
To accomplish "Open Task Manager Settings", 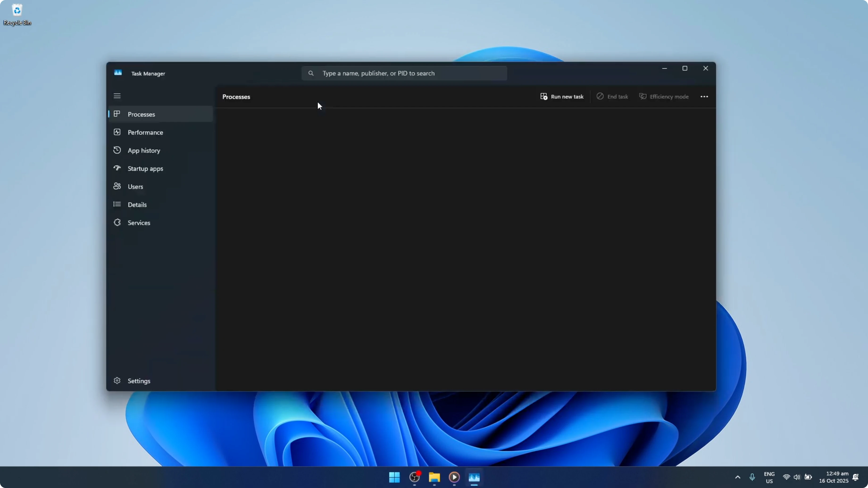I will point(160,381).
